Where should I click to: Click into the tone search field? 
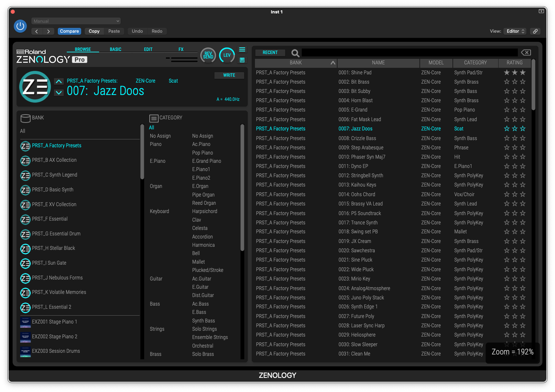click(x=409, y=53)
